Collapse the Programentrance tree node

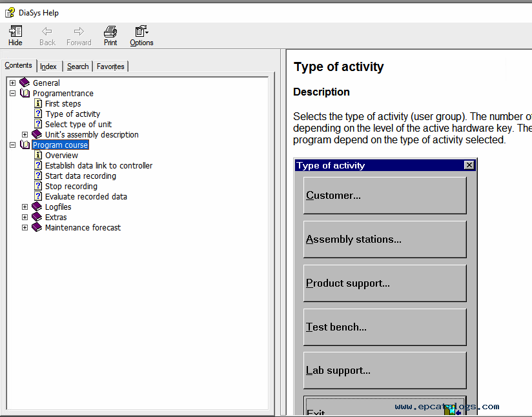pyautogui.click(x=12, y=93)
